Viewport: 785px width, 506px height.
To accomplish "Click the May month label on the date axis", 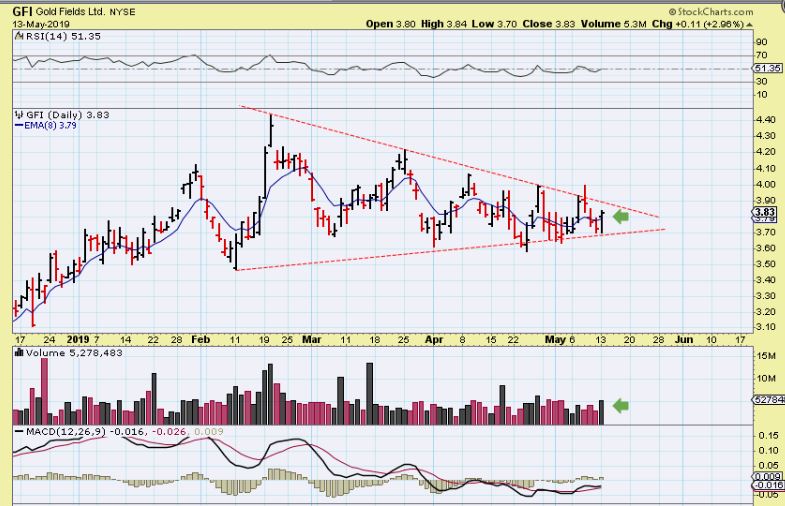I will 555,339.
